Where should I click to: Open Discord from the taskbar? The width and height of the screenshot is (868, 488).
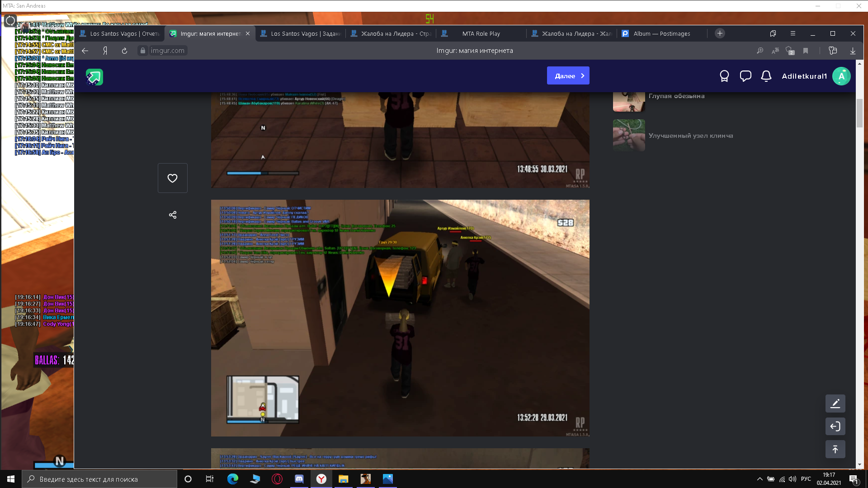[299, 479]
